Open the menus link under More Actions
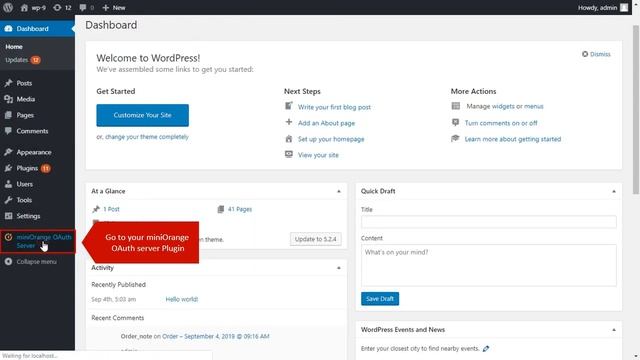640x360 pixels. [x=533, y=106]
